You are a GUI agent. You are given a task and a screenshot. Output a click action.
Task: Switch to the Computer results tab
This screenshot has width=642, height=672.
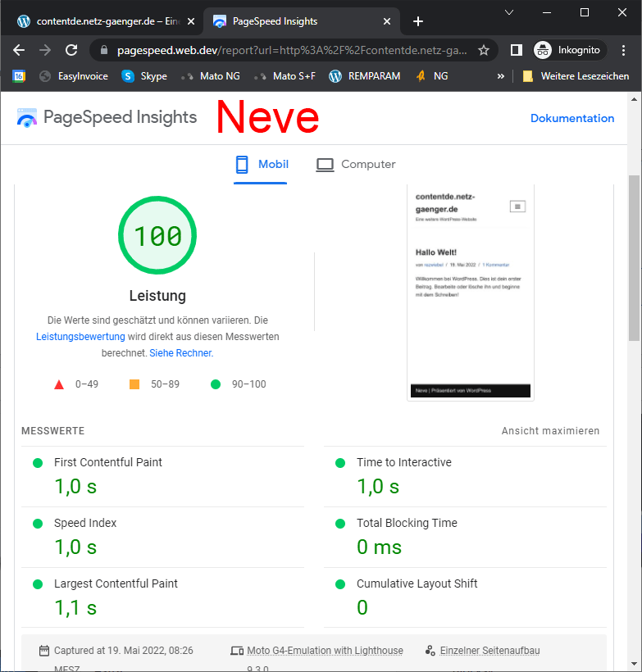tap(356, 164)
